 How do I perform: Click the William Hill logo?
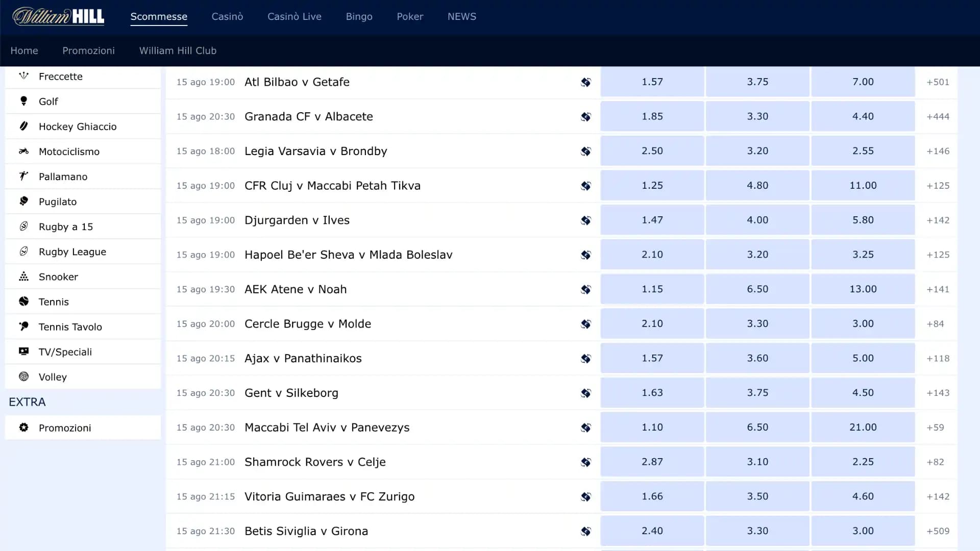click(x=58, y=16)
